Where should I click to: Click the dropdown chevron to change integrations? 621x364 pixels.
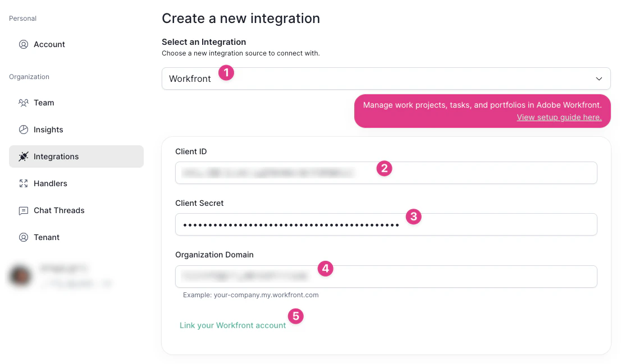[599, 79]
